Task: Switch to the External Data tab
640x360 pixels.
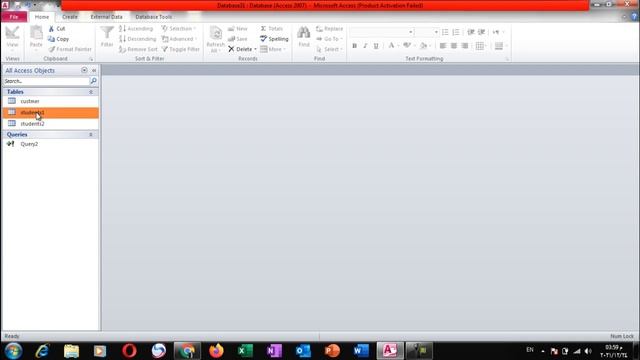Action: tap(107, 17)
